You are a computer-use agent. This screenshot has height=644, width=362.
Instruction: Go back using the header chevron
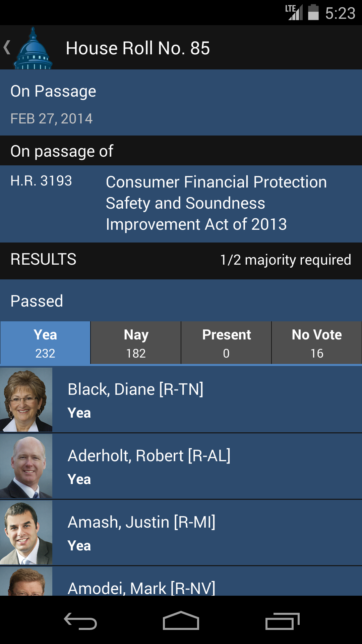7,47
